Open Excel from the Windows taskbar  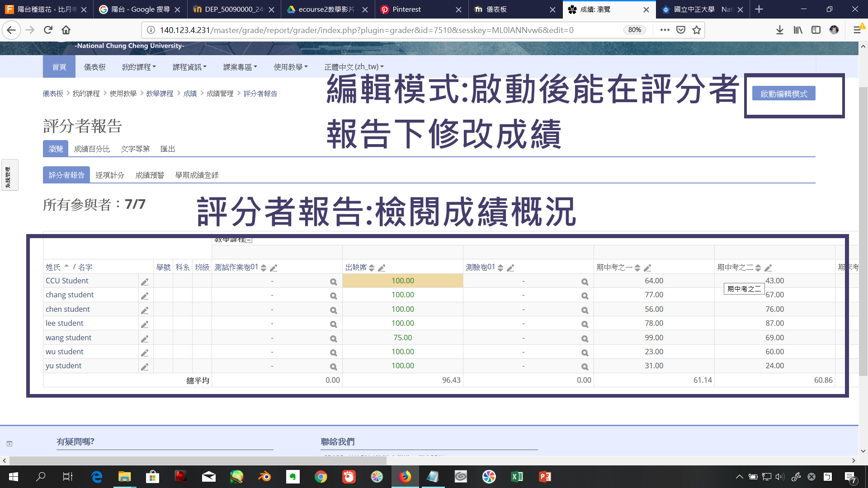tap(517, 477)
